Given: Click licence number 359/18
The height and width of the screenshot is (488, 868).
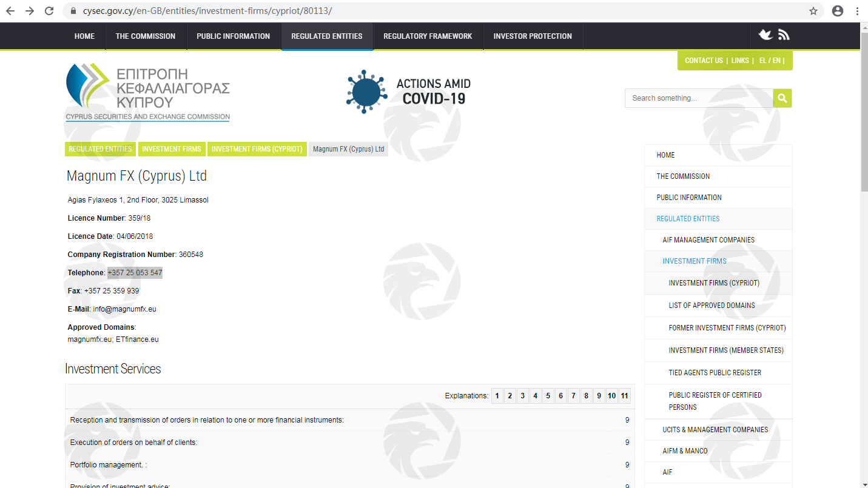Looking at the screenshot, I should click(140, 218).
